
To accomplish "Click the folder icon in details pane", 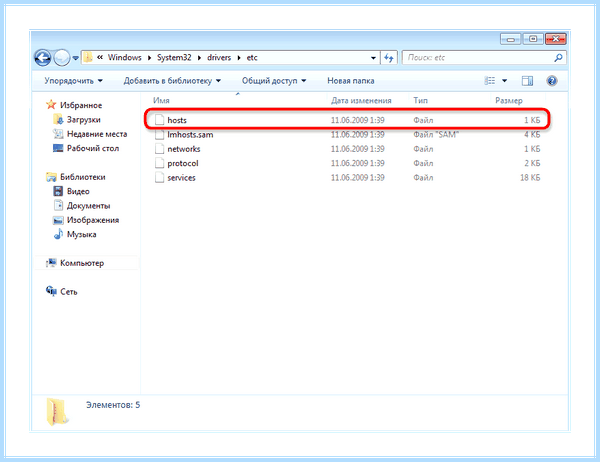I will coord(57,411).
